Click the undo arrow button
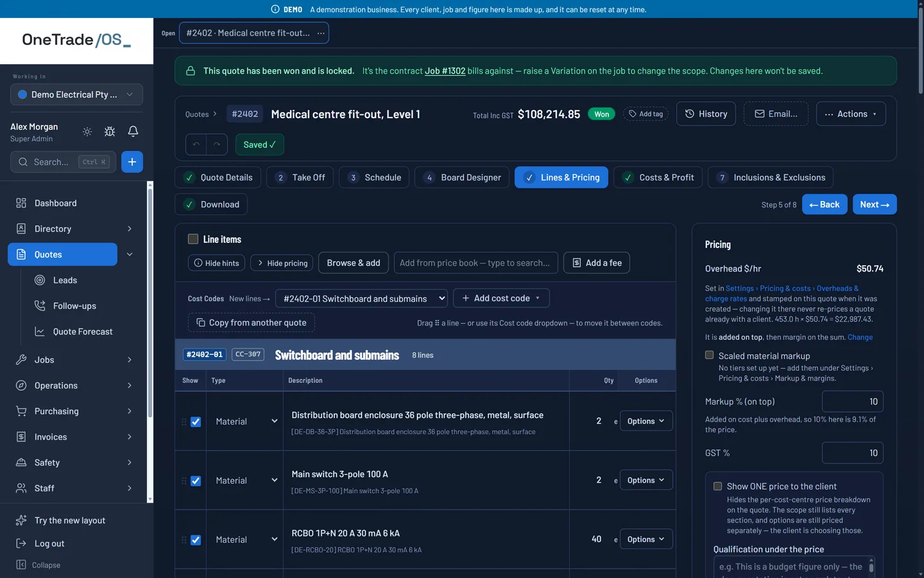 click(x=196, y=144)
